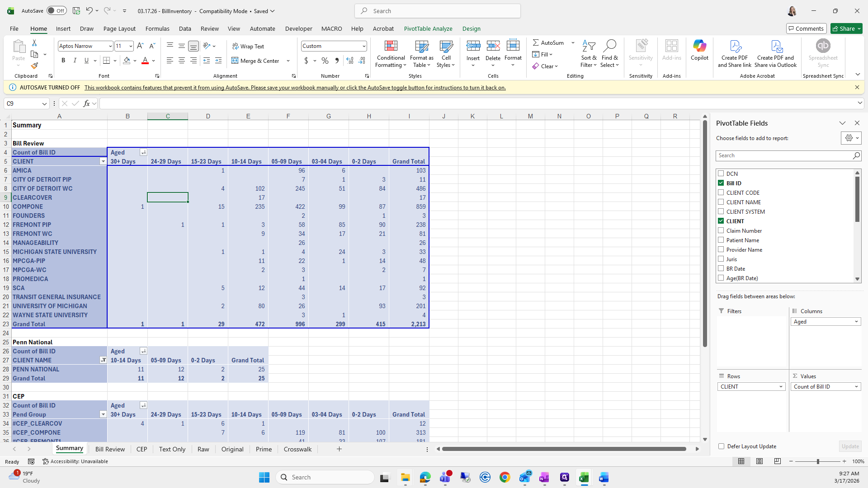Switch to Page Break Preview view icon
Image resolution: width=868 pixels, height=488 pixels.
click(x=777, y=461)
